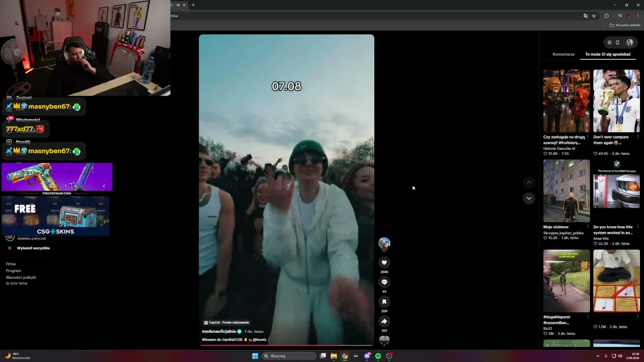644x362 pixels.
Task: Open a new browser tab
Action: coord(193,5)
